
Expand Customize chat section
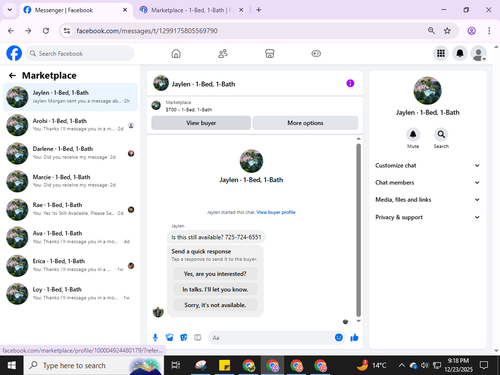click(x=428, y=165)
